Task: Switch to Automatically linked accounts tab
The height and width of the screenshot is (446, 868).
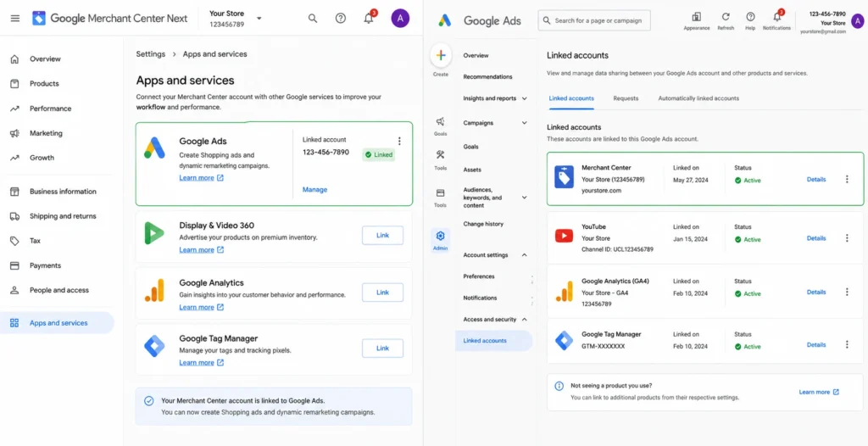Action: (698, 98)
